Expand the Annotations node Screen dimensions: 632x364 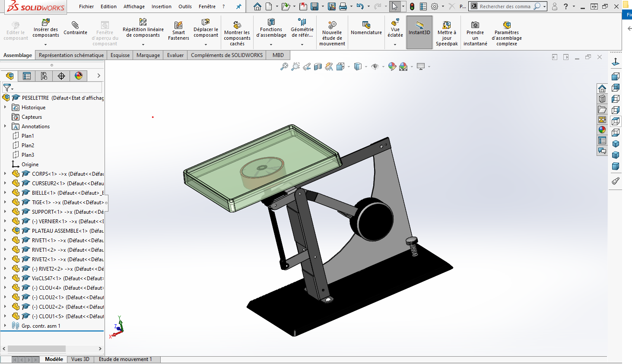coord(5,126)
